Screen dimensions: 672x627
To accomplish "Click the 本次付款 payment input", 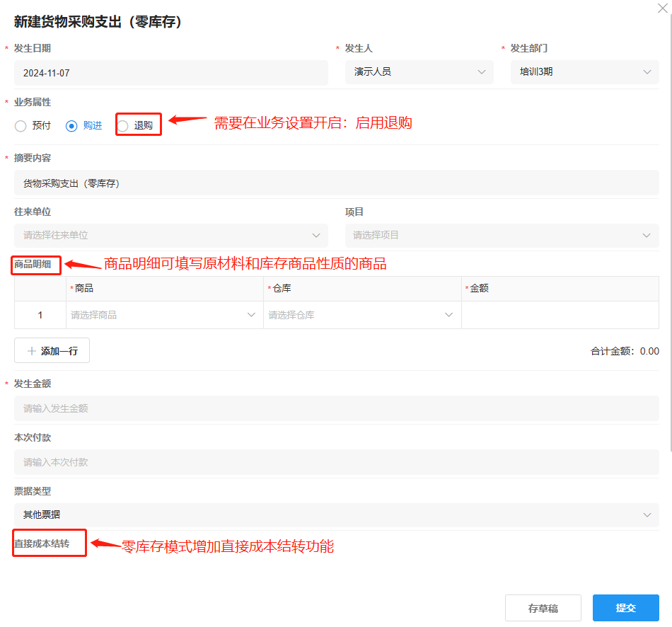I will click(336, 462).
